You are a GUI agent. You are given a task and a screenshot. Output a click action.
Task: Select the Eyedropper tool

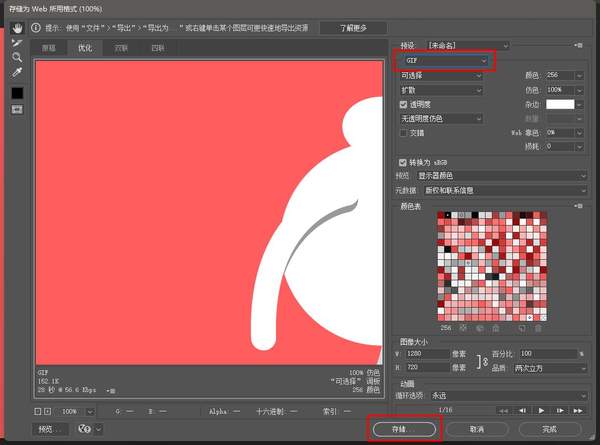point(17,73)
